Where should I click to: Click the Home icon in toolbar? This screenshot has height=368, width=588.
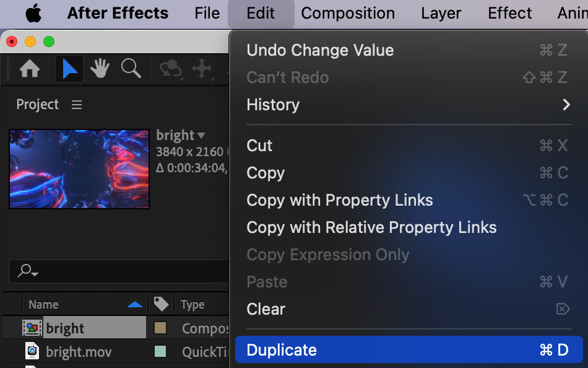30,69
